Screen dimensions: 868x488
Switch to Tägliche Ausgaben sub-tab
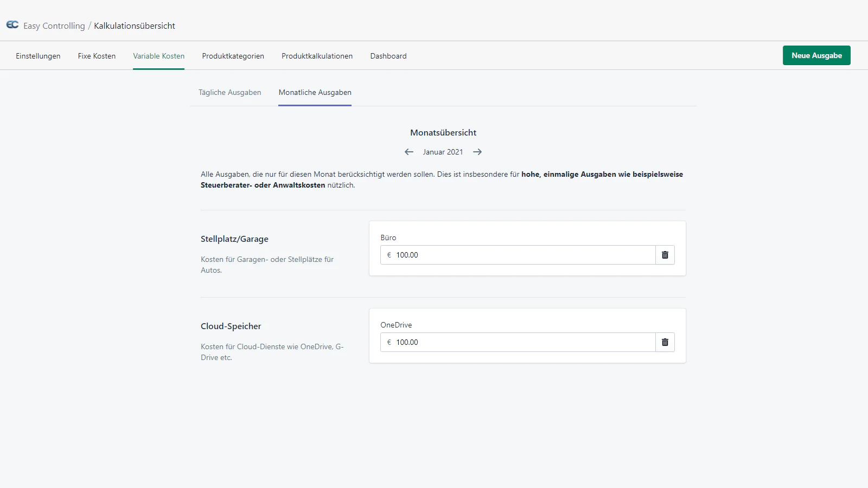230,93
